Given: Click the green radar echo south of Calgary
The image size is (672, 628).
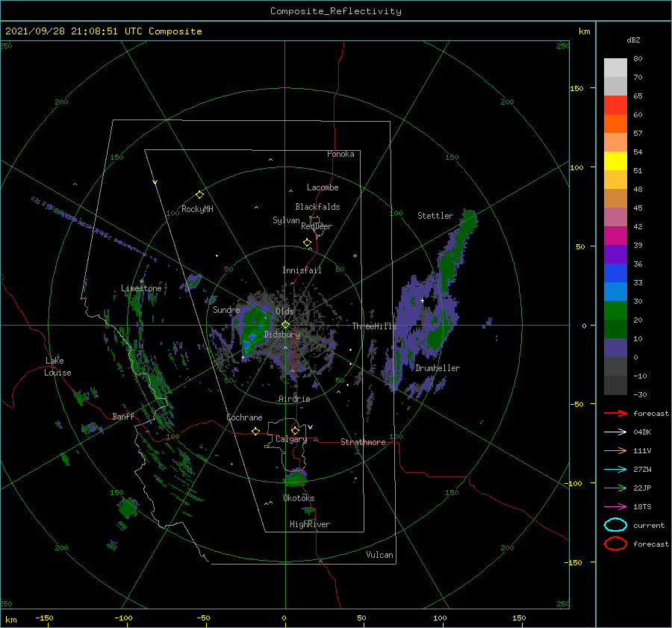Looking at the screenshot, I should tap(295, 478).
